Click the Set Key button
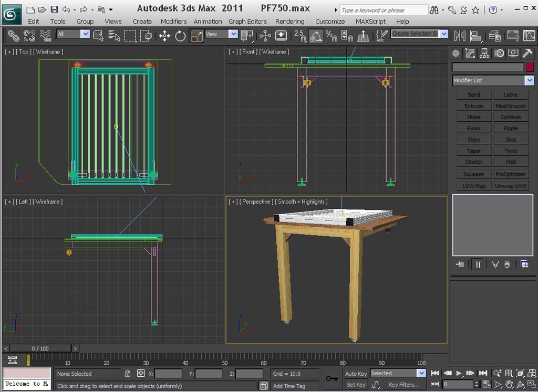538x392 pixels. [x=356, y=385]
